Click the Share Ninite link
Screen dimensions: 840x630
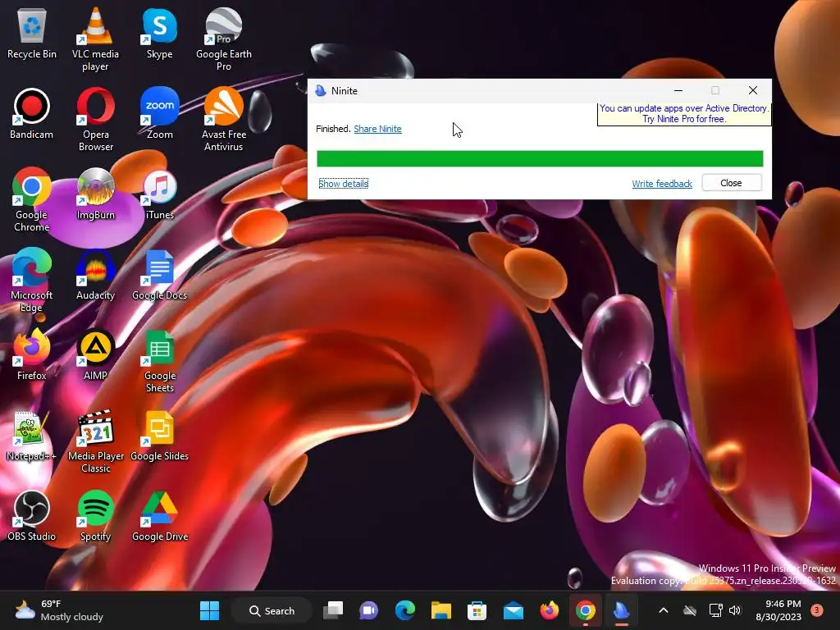click(377, 129)
